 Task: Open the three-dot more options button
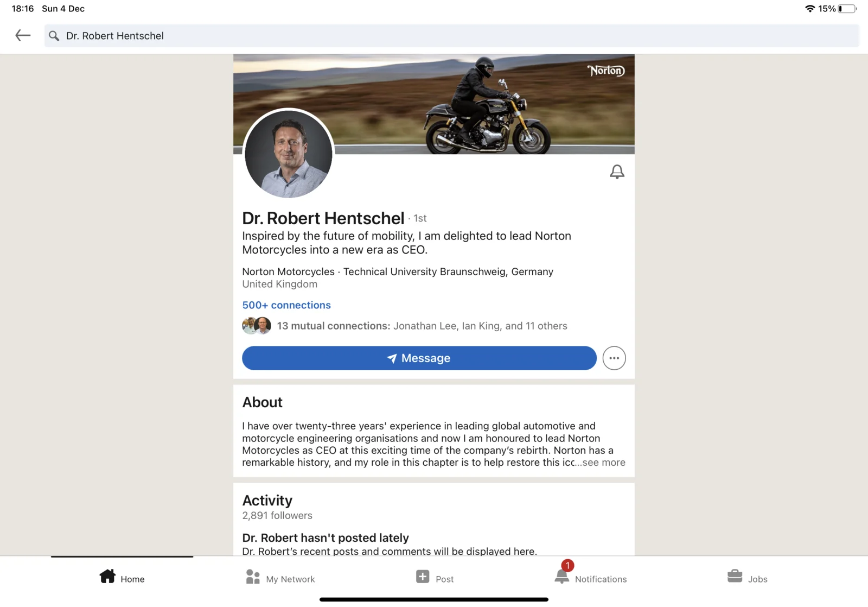614,358
